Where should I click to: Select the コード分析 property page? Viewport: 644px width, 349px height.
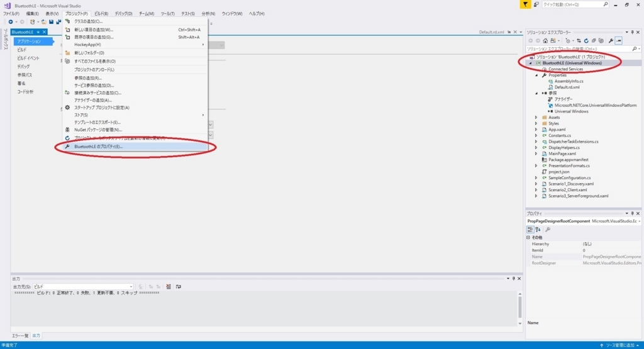click(x=25, y=92)
